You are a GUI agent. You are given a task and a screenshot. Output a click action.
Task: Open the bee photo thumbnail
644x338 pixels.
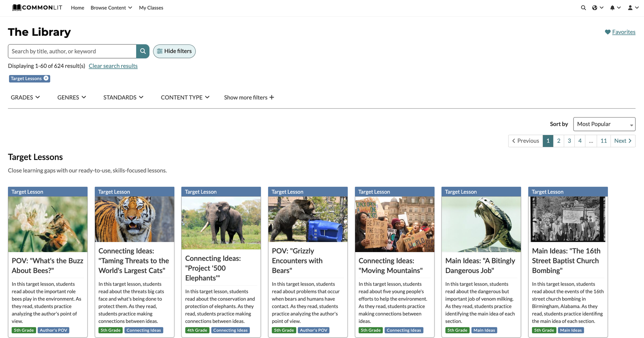click(48, 224)
